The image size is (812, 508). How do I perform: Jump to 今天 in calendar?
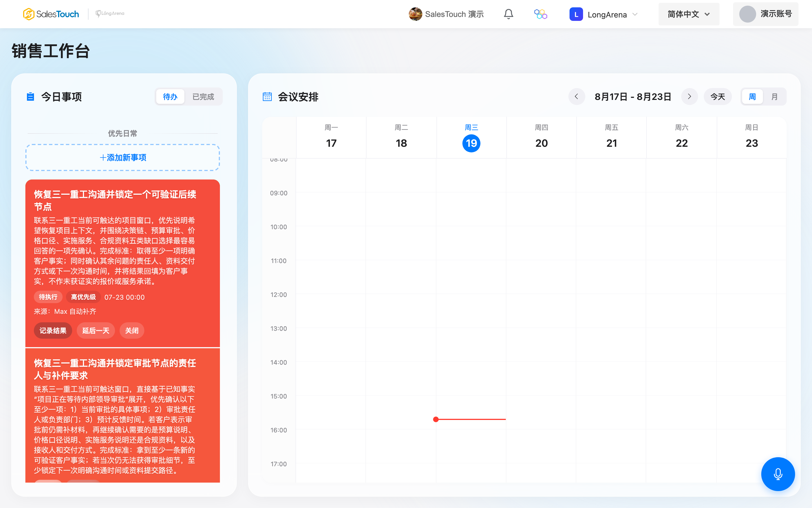pos(718,97)
